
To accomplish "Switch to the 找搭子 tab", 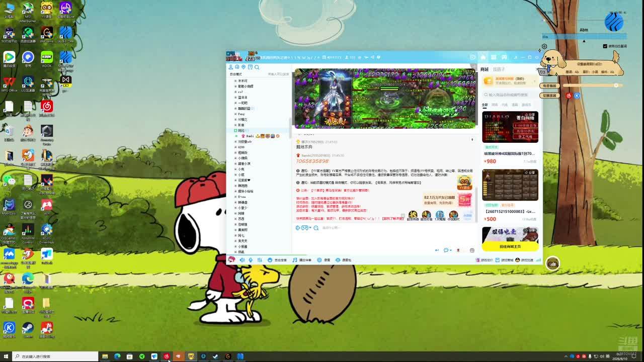I will [x=499, y=69].
